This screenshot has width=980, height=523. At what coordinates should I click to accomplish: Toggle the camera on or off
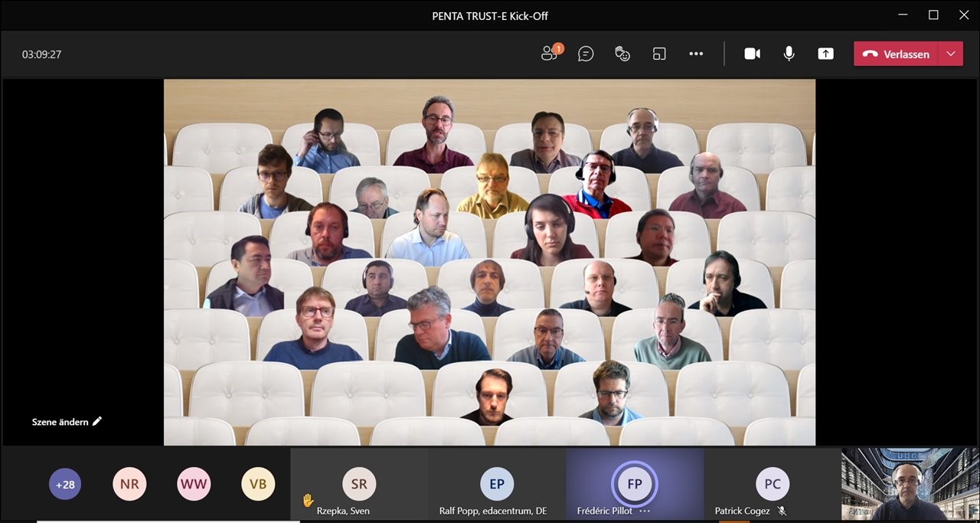click(x=753, y=54)
